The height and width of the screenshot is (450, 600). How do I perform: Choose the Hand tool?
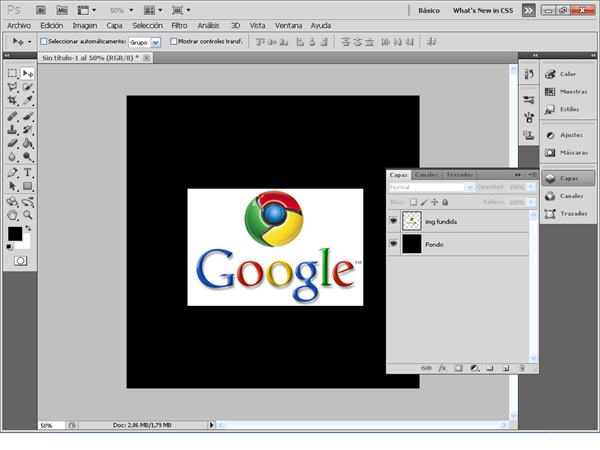click(x=12, y=213)
